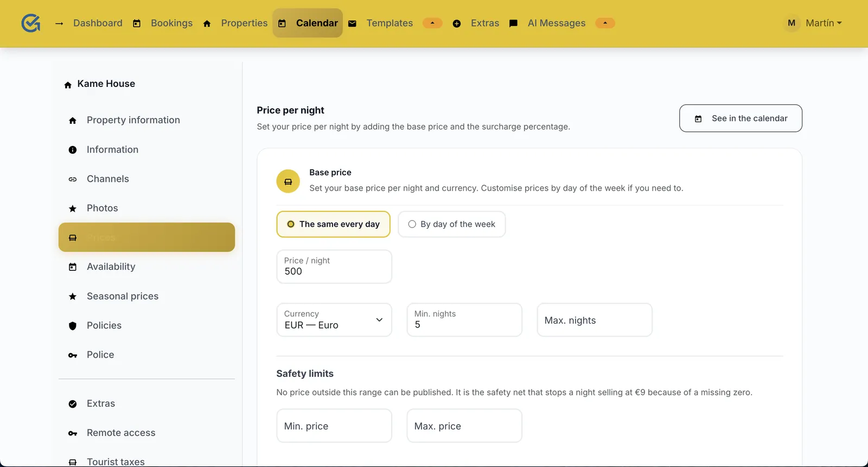Open AI Messages in top navigation
Viewport: 868px width, 467px height.
pos(557,23)
